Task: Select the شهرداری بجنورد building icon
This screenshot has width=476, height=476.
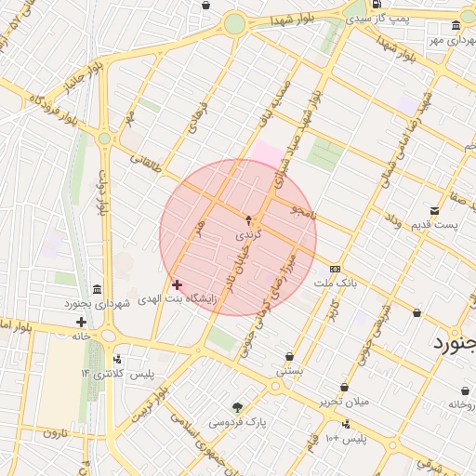Action: click(98, 289)
